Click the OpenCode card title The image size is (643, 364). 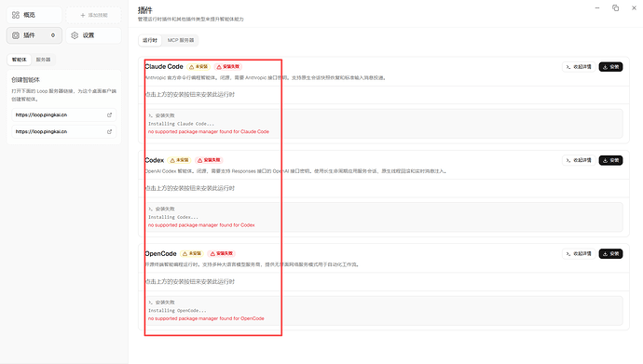(x=160, y=253)
